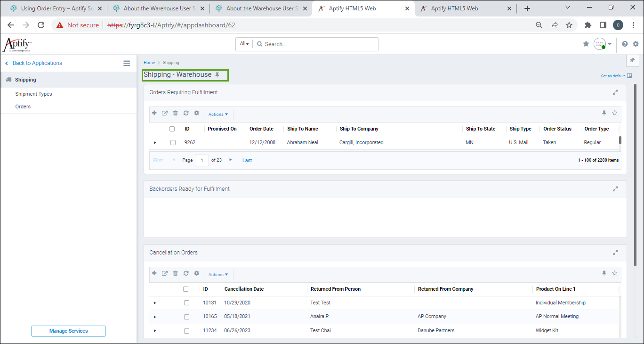Expand row for order 9262
Viewport: 644px width, 344px height.
pyautogui.click(x=155, y=142)
